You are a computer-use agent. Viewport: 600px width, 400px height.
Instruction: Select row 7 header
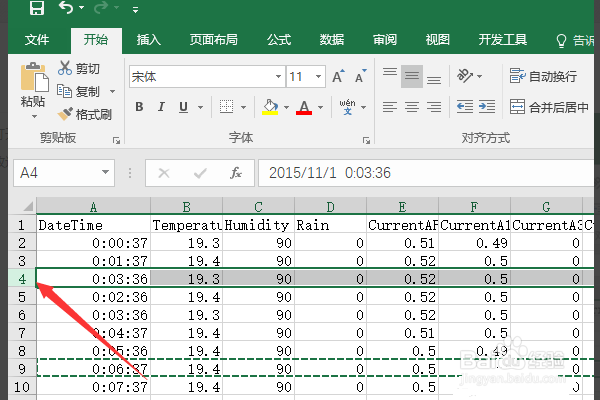coord(22,333)
